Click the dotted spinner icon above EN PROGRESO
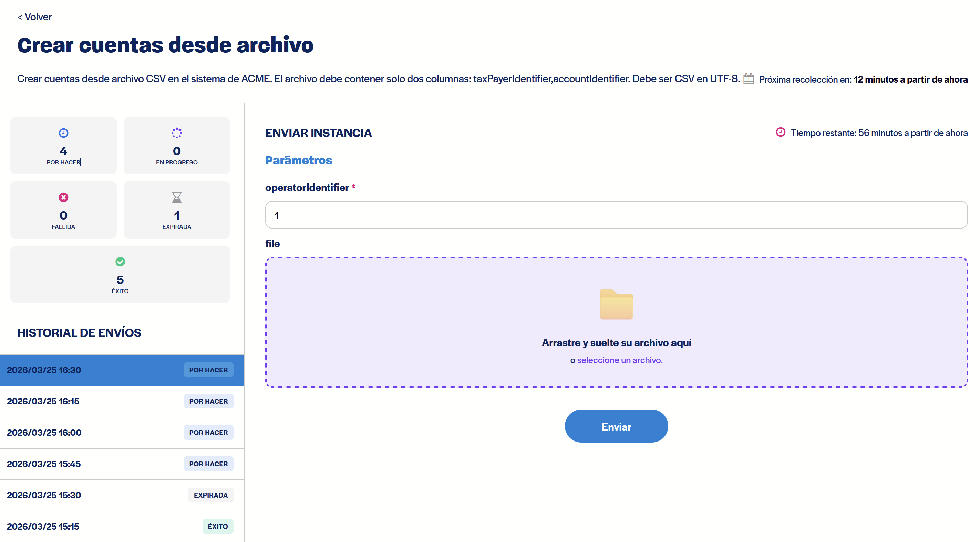 click(x=176, y=132)
